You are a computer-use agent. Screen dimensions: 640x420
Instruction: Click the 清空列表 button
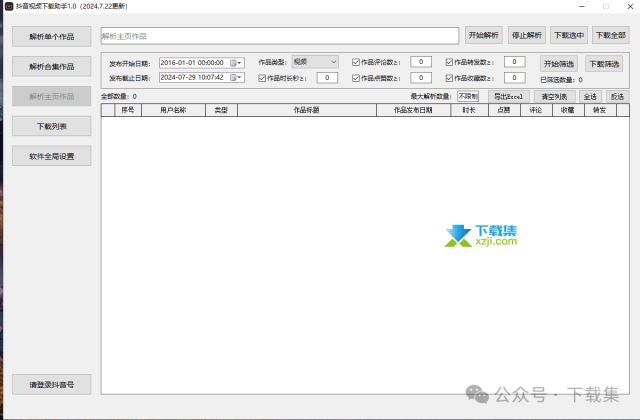pos(554,97)
